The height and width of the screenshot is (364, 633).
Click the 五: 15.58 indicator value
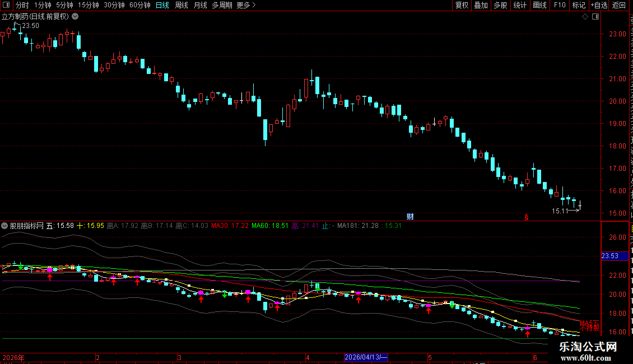click(60, 226)
